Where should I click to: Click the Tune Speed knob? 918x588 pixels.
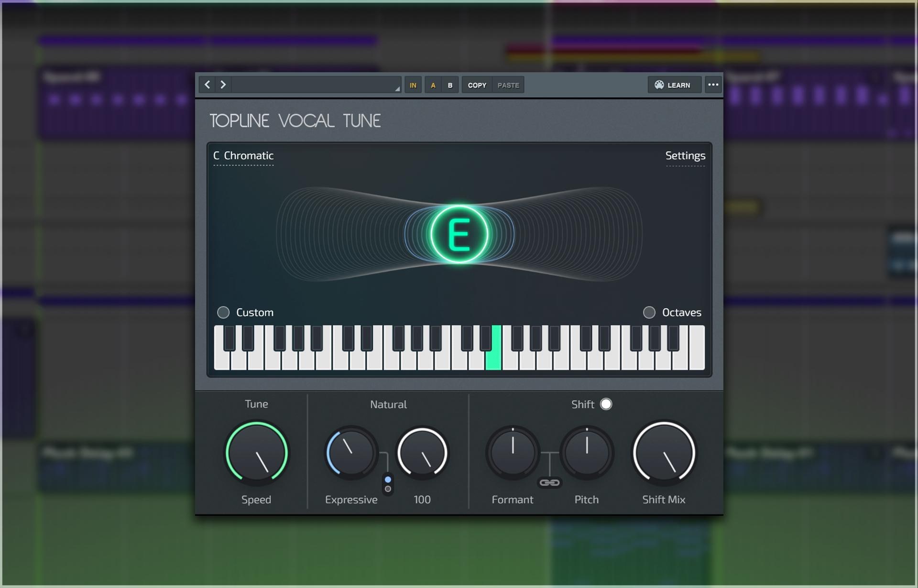257,452
